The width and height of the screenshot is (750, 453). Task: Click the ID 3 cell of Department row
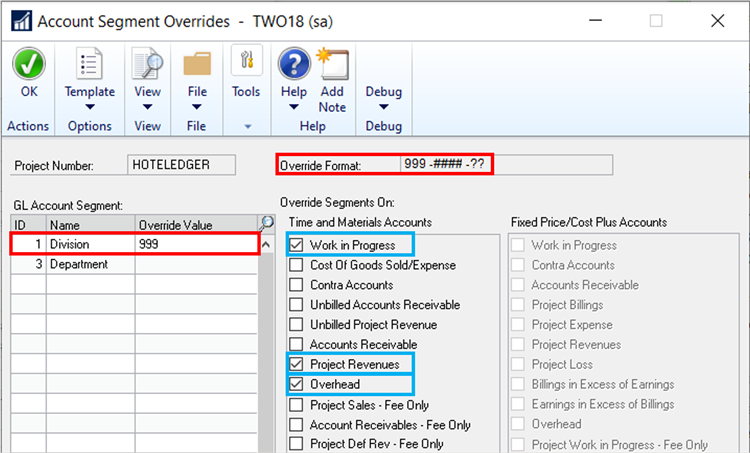(x=29, y=264)
